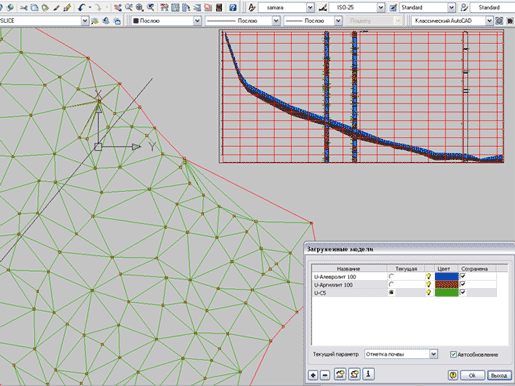The height and width of the screenshot is (386, 515).
Task: Click the info icon in models dialog
Action: point(369,374)
